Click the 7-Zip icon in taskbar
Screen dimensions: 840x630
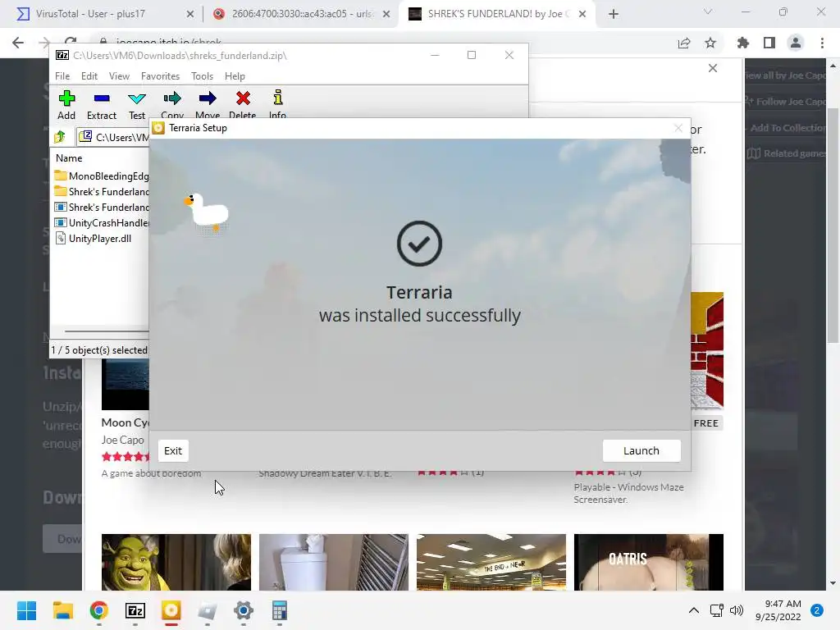click(135, 610)
